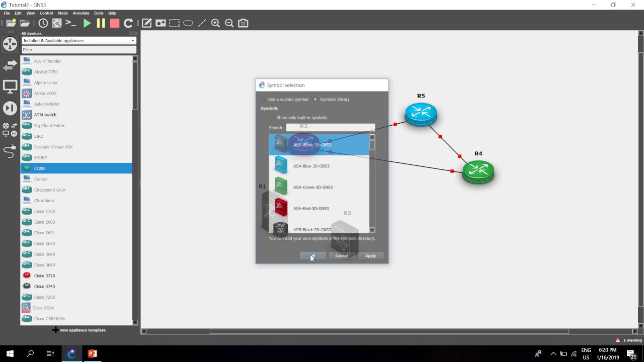Screen dimensions: 644x362
Task: Select ATM switch in the device list
Action: coord(76,115)
